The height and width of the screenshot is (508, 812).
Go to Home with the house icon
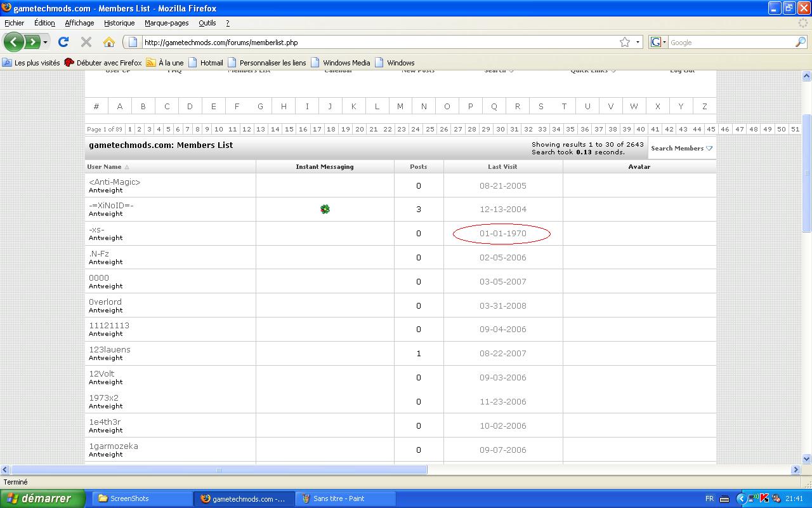tap(109, 43)
